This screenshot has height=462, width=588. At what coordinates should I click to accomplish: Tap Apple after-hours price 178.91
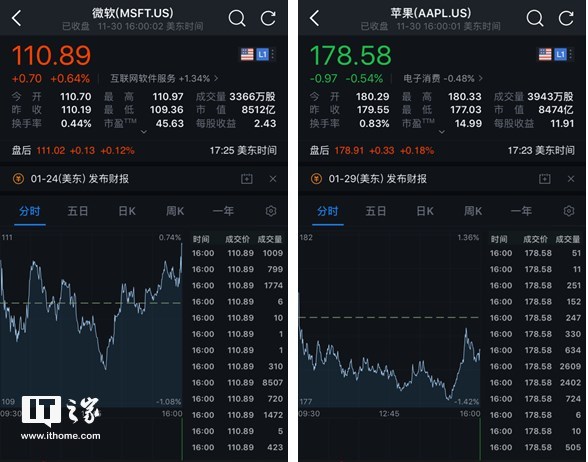coord(349,150)
